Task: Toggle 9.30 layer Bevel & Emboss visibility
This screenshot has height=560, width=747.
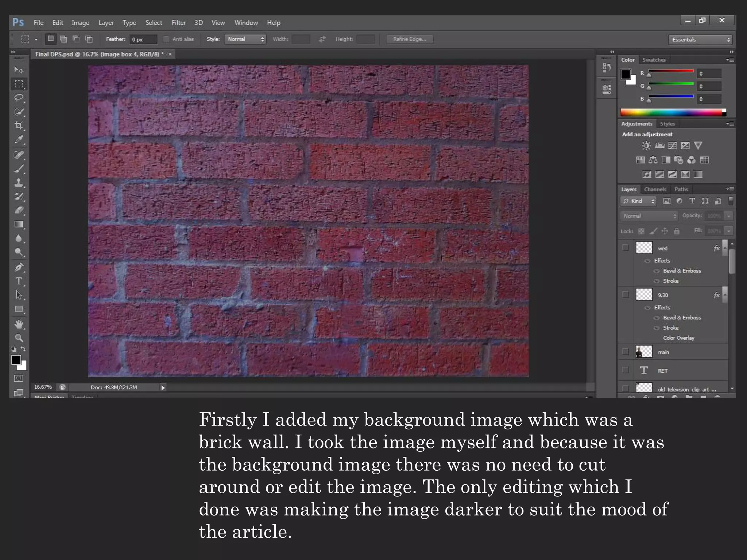Action: (x=657, y=318)
